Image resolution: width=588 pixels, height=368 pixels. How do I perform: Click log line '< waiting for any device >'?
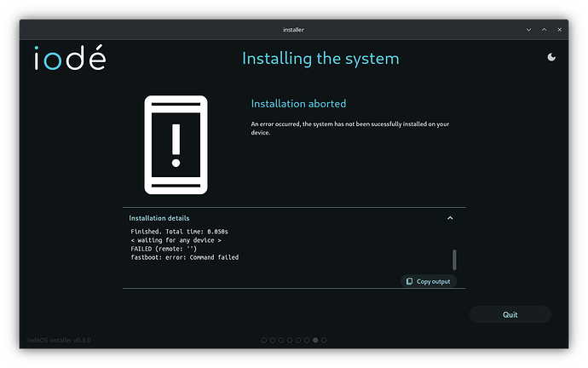point(176,240)
